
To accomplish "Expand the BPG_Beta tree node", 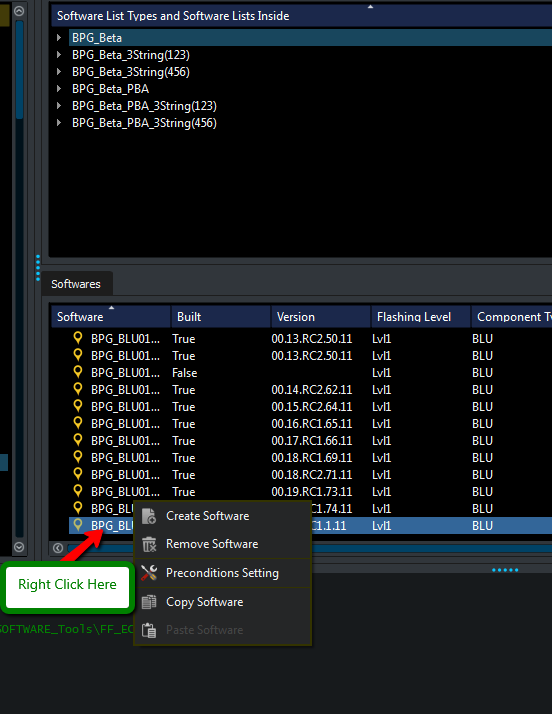I will tap(59, 37).
